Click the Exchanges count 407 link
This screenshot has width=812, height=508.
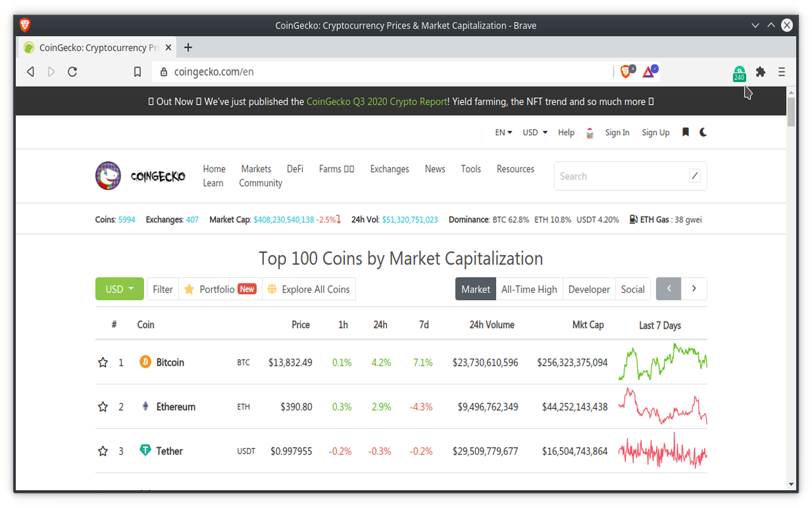[x=192, y=220]
